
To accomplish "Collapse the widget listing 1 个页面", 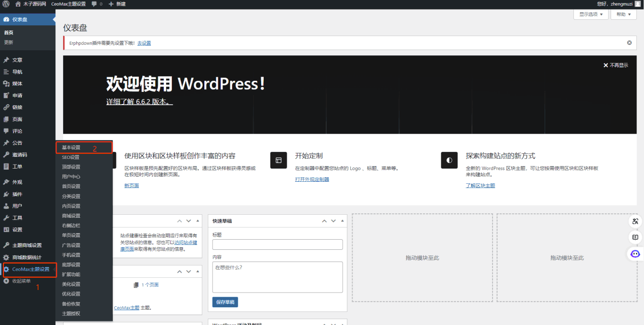I will pos(197,272).
